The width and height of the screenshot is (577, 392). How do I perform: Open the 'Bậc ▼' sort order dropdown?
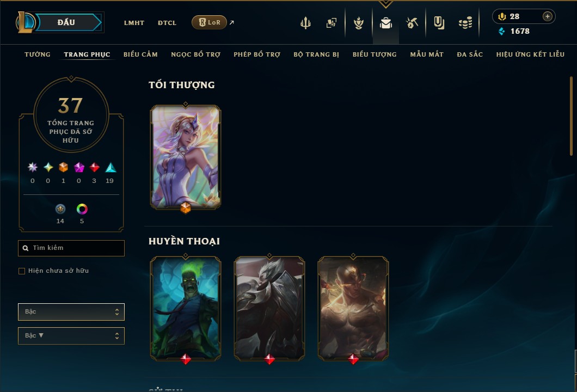coord(71,336)
